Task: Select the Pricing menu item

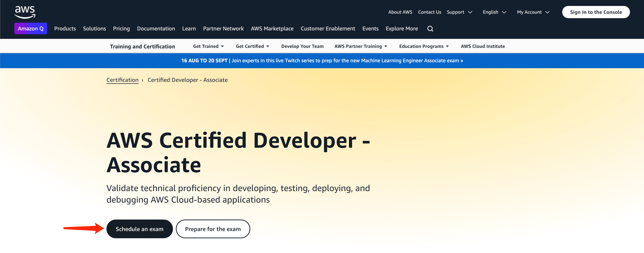Action: [121, 29]
